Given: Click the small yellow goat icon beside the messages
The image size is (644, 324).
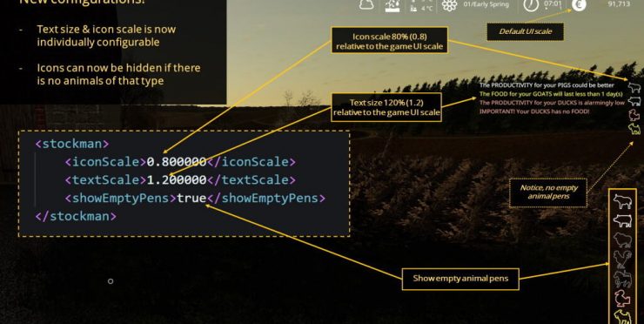Looking at the screenshot, I should 634,129.
